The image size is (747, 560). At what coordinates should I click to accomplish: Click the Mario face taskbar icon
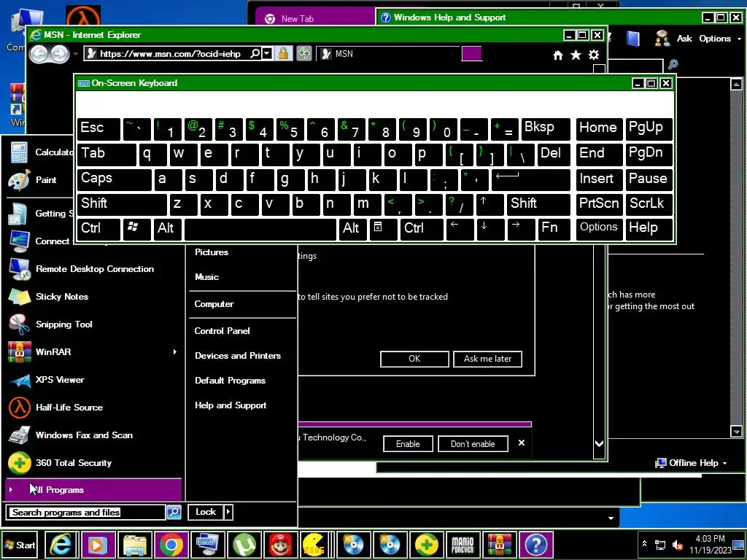[x=280, y=544]
